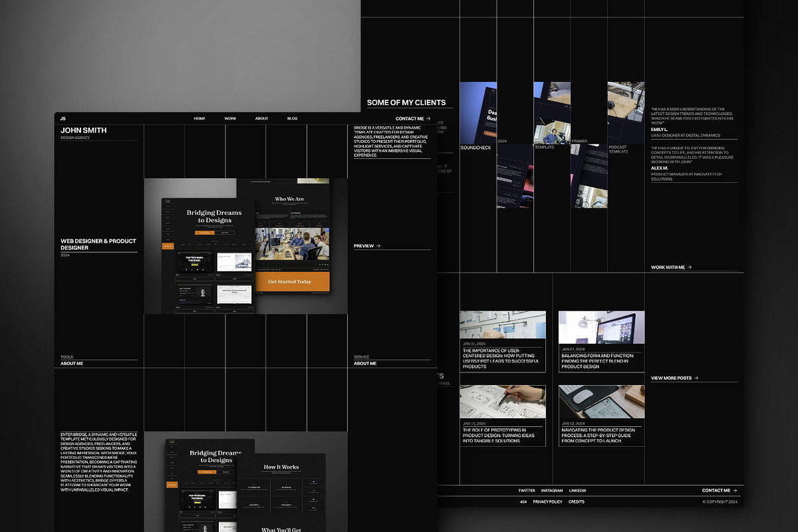The width and height of the screenshot is (798, 532).
Task: Click the SOME OF MY CLIENTS heading
Action: (x=406, y=102)
